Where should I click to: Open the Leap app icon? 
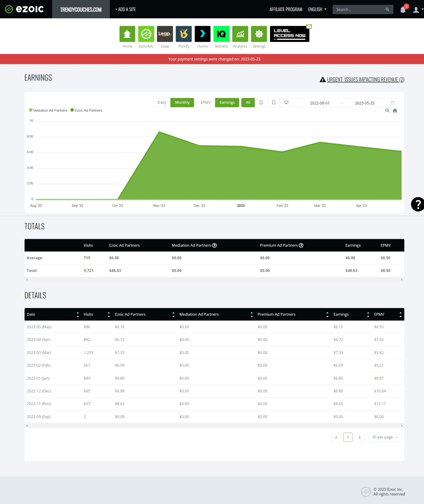click(165, 34)
